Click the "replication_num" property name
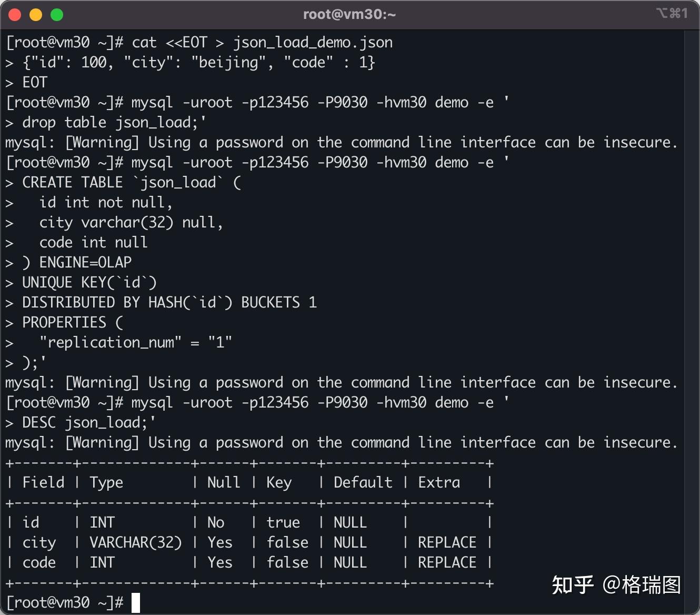 click(x=111, y=343)
